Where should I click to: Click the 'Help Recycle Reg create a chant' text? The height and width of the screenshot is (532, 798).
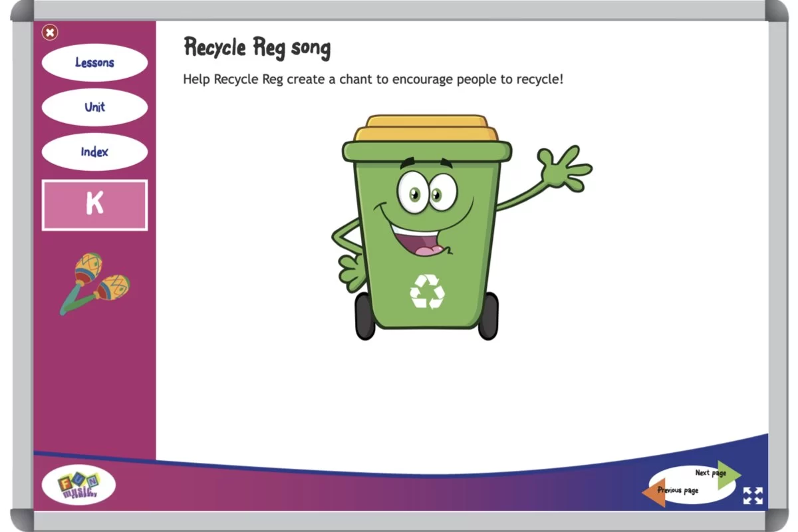(x=373, y=79)
